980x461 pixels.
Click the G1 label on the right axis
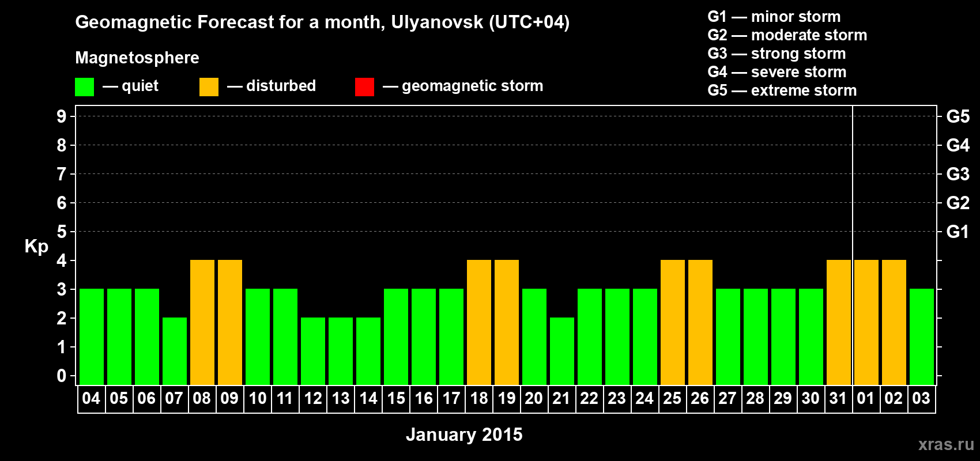pyautogui.click(x=958, y=232)
